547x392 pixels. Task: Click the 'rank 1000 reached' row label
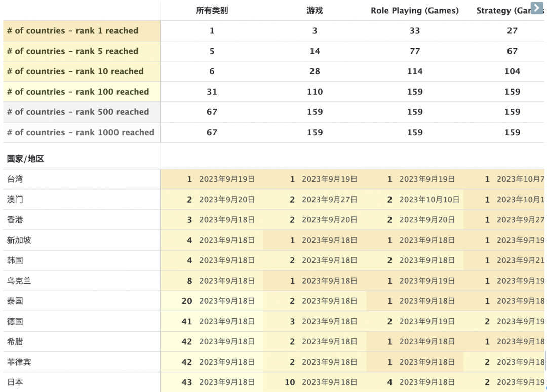(80, 132)
